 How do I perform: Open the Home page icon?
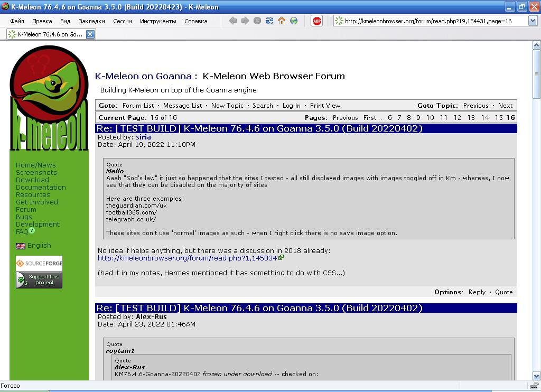click(282, 21)
